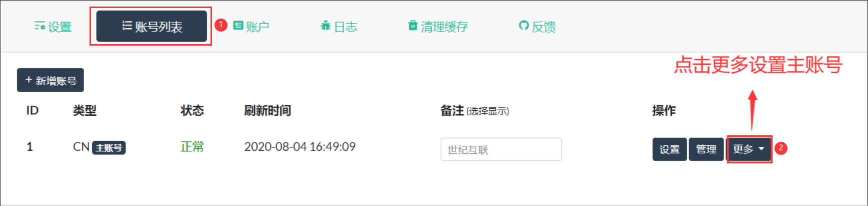The width and height of the screenshot is (868, 206).
Task: Click the trash icon beside 清理缓存
Action: (412, 26)
